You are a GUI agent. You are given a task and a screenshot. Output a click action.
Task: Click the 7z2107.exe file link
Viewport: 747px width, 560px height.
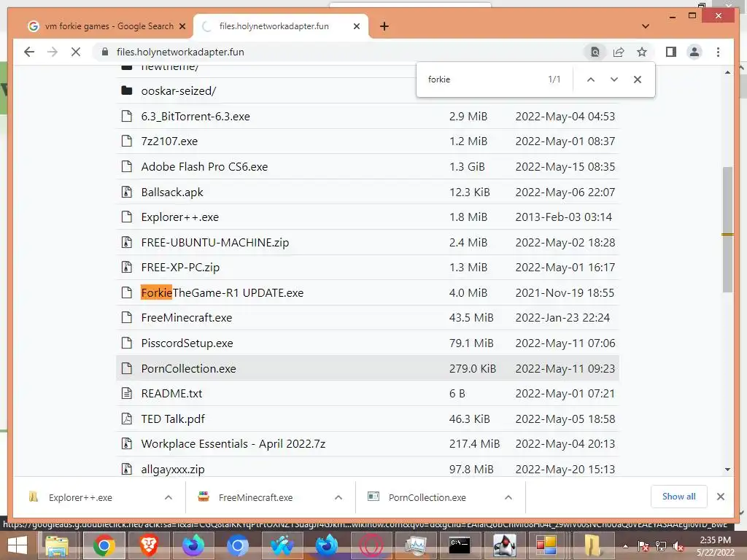[x=169, y=141]
